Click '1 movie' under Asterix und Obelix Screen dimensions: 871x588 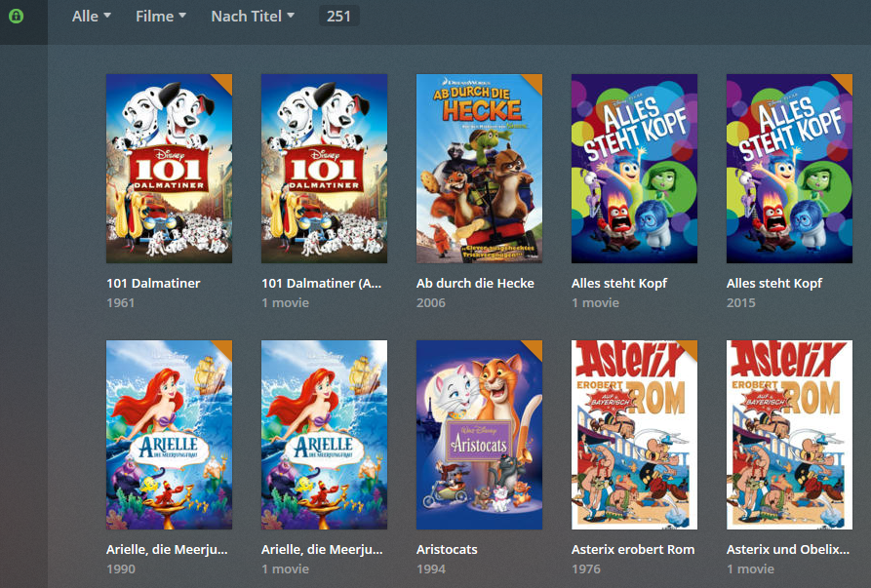pyautogui.click(x=750, y=569)
